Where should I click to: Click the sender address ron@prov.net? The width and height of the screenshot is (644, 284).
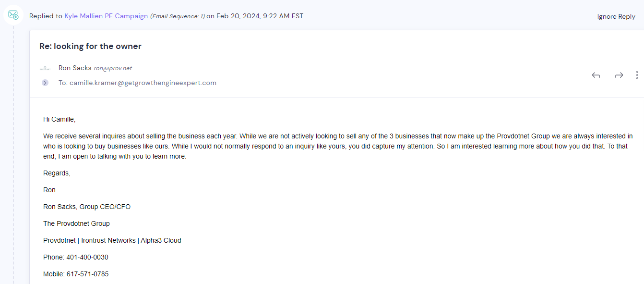tap(113, 68)
